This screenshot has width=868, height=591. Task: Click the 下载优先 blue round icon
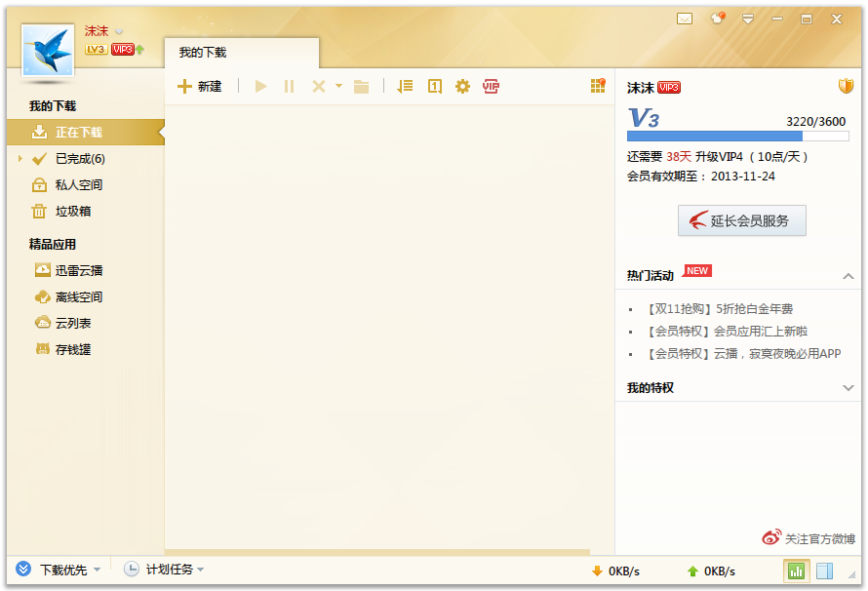pos(23,569)
